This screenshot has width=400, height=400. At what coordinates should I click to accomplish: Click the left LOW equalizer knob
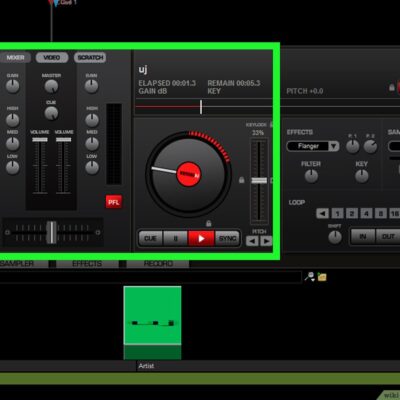click(13, 168)
